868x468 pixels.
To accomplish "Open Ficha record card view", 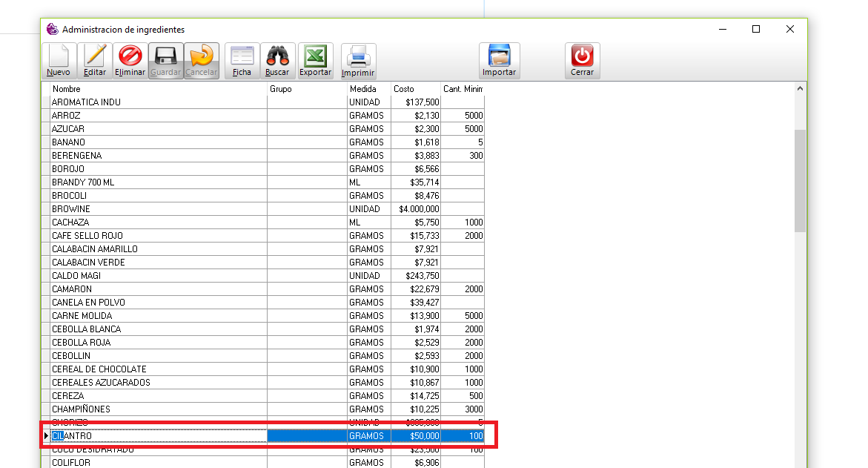I will [x=242, y=56].
